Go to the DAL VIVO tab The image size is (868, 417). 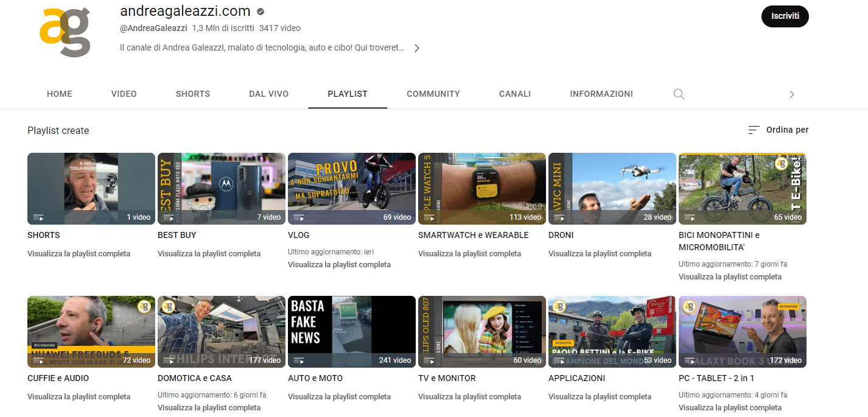269,94
